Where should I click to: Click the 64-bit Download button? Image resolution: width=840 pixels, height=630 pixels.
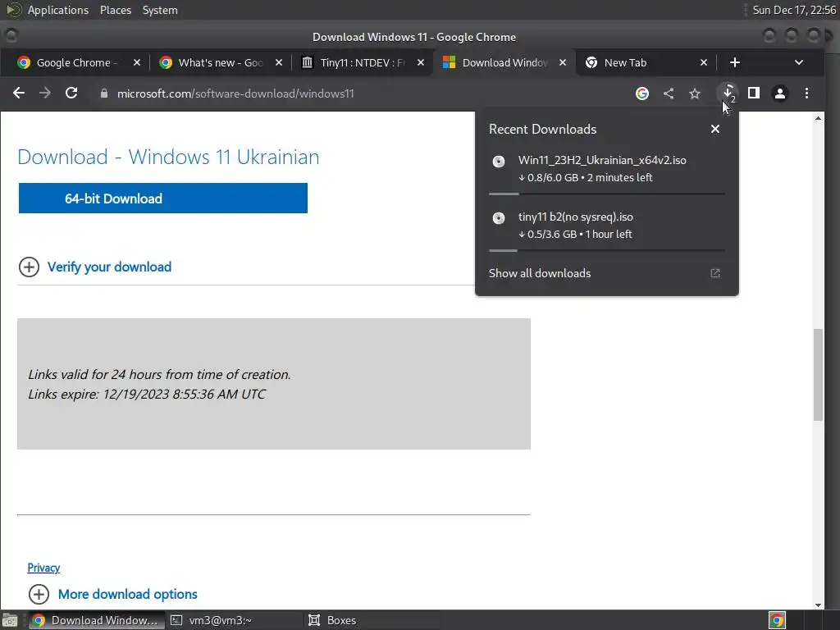coord(163,199)
